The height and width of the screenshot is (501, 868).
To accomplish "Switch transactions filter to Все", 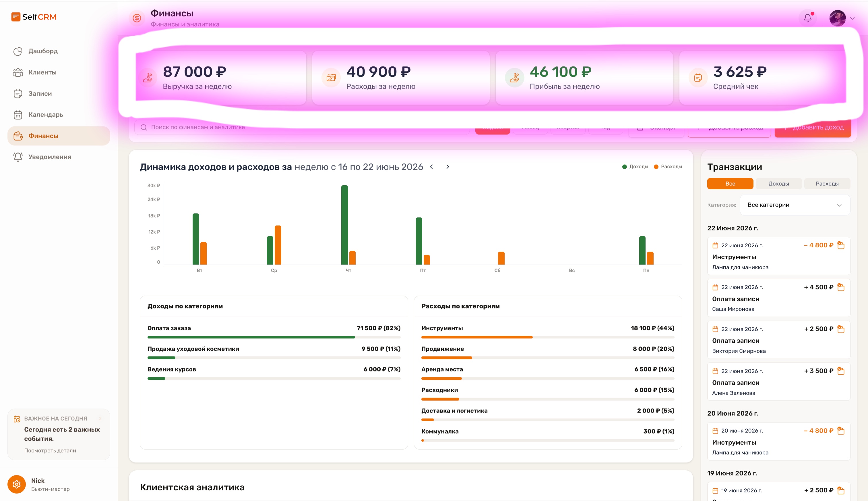I will click(730, 184).
